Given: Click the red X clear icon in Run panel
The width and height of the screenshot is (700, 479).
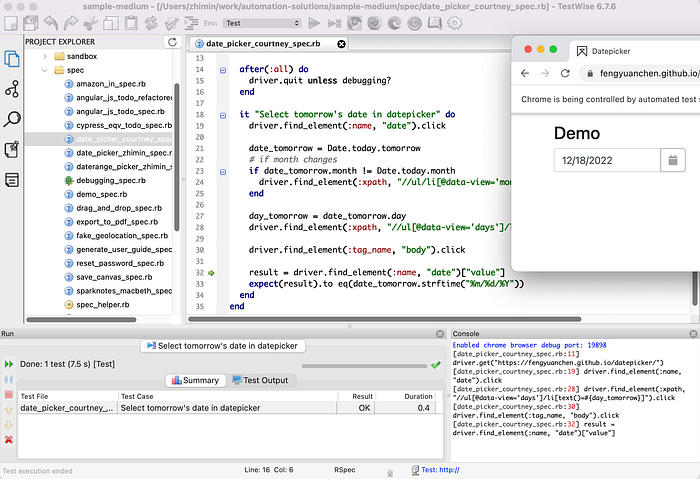Looking at the screenshot, I should (8, 440).
